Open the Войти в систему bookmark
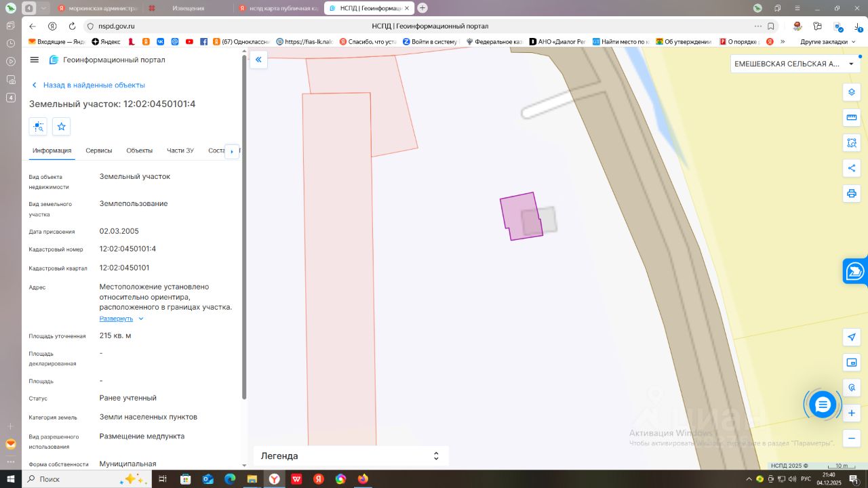 431,41
